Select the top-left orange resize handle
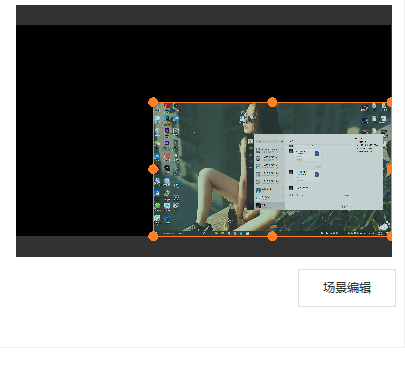 [x=153, y=102]
